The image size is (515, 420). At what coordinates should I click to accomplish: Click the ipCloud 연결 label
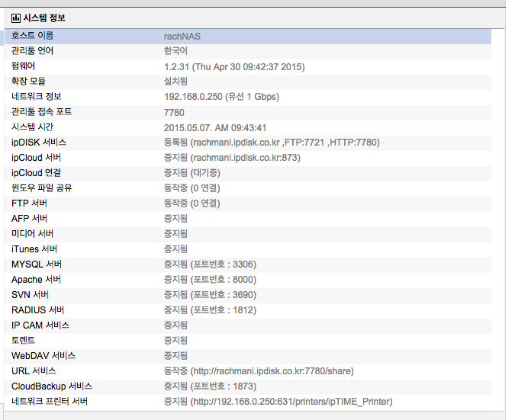click(x=36, y=173)
